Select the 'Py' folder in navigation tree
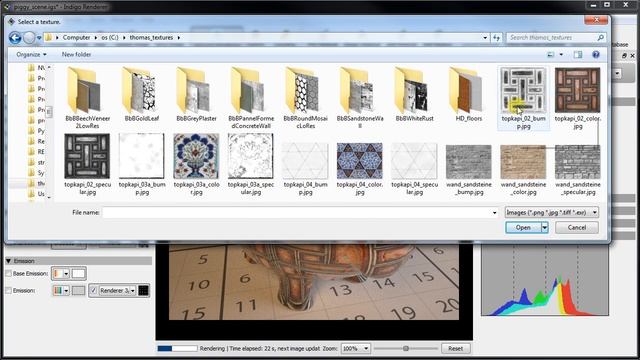Screen dimensions: 640x360 [x=37, y=131]
